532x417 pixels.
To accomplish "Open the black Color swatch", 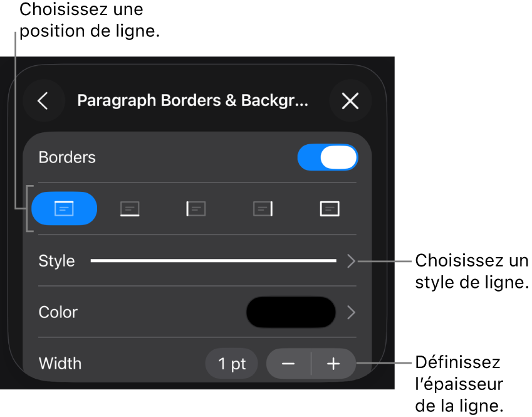I will point(291,312).
